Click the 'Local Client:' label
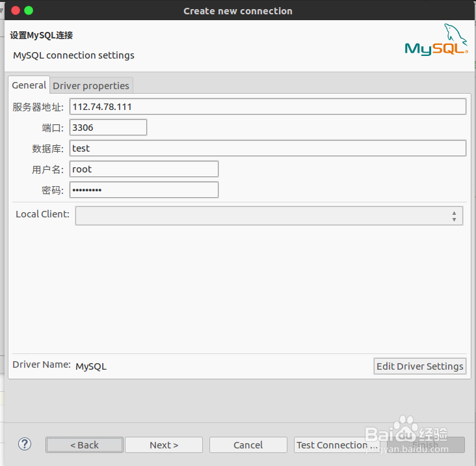This screenshot has height=466, width=476. coord(42,214)
